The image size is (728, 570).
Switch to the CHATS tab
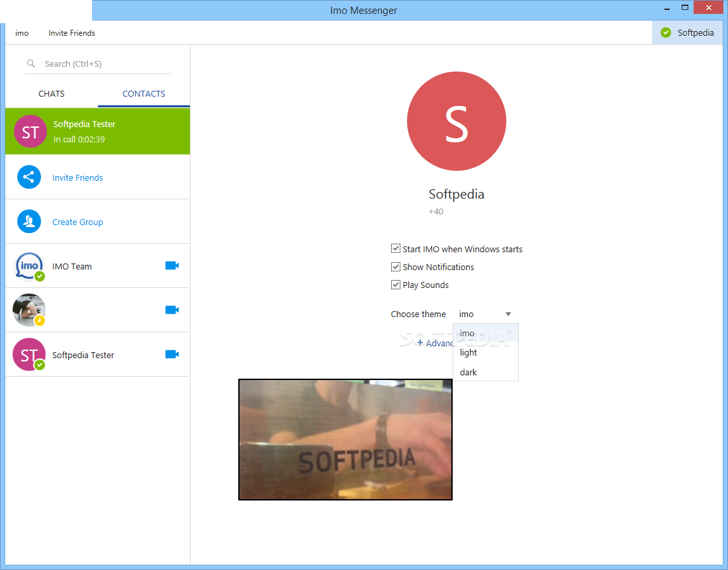52,94
